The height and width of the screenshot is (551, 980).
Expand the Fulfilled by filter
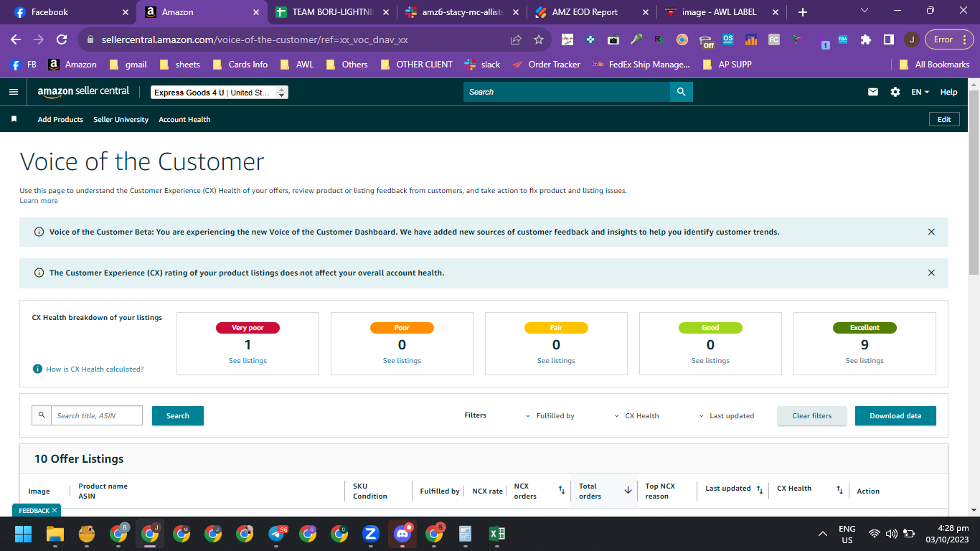[x=551, y=415]
